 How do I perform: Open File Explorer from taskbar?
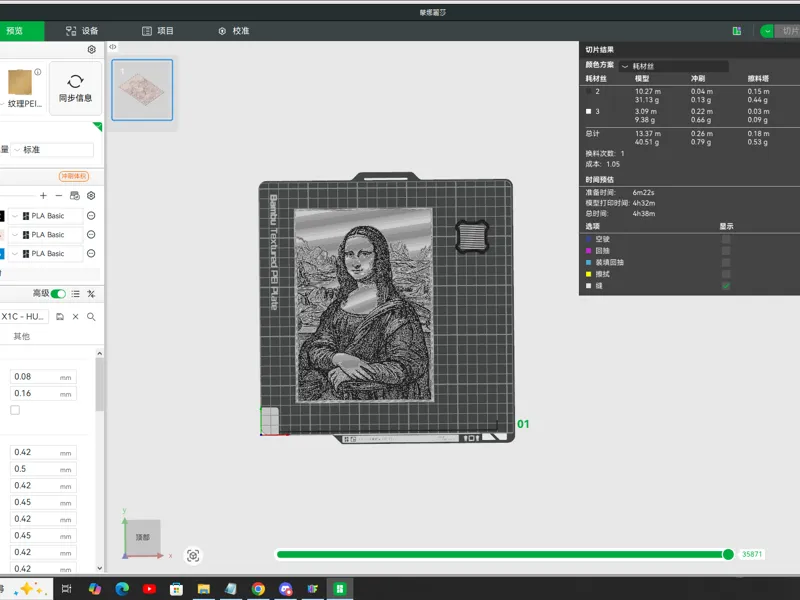204,589
